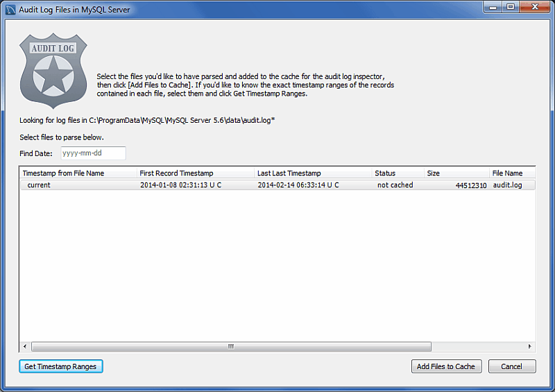The height and width of the screenshot is (392, 555).
Task: Click the scroll right arrow
Action: pyautogui.click(x=530, y=346)
